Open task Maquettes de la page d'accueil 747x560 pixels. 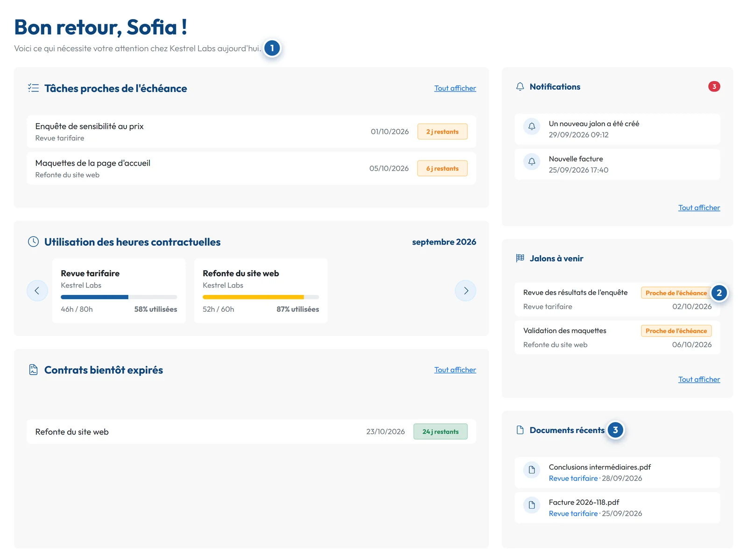point(251,168)
